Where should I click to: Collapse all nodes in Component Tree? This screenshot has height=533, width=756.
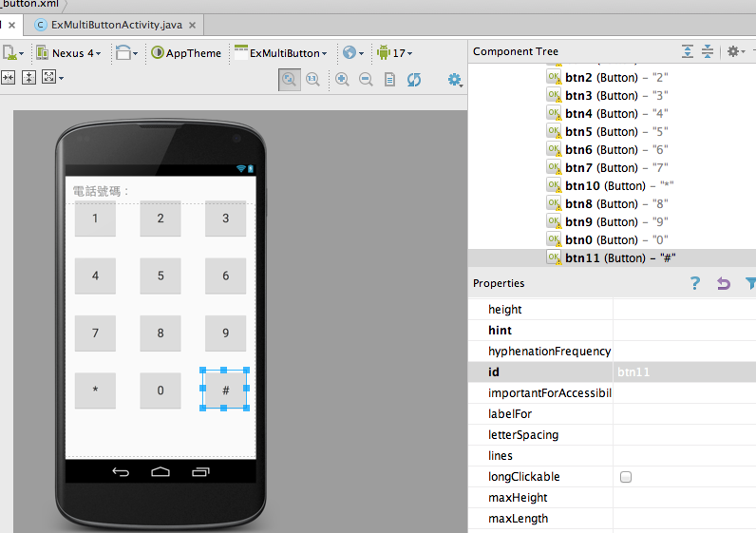click(x=708, y=51)
